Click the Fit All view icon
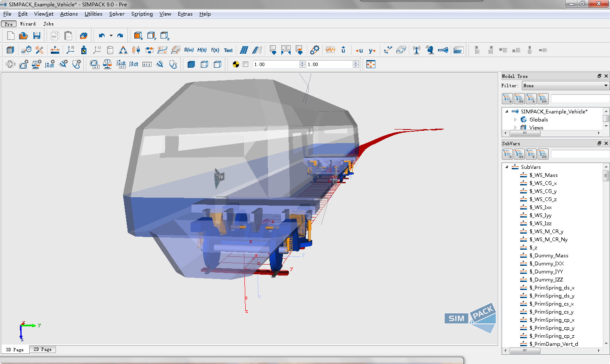This screenshot has height=364, width=610. click(371, 64)
